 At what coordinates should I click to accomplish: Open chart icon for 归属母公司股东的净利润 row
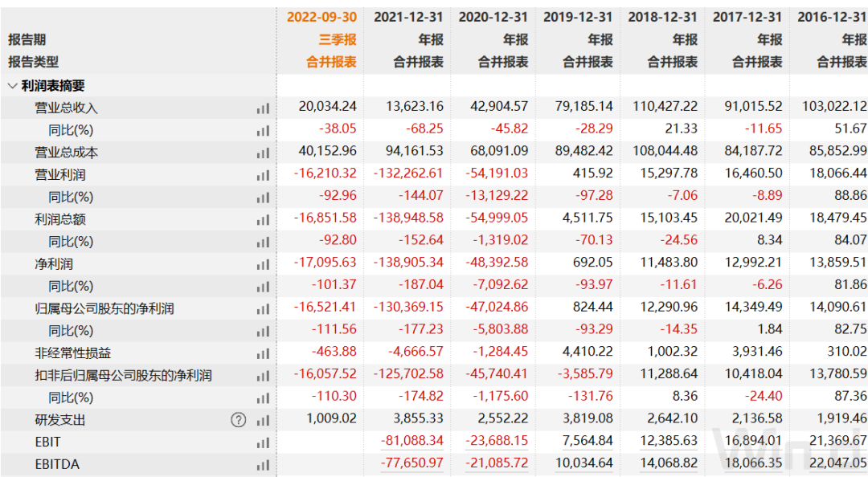pyautogui.click(x=263, y=309)
